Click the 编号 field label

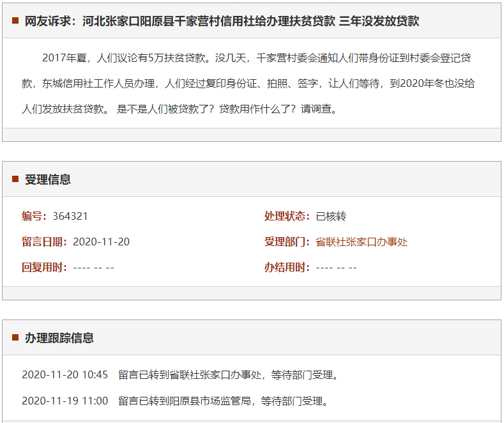tap(34, 216)
